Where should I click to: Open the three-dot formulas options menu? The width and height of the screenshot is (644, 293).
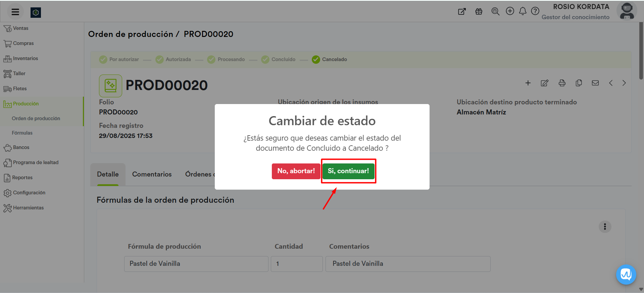tap(605, 227)
